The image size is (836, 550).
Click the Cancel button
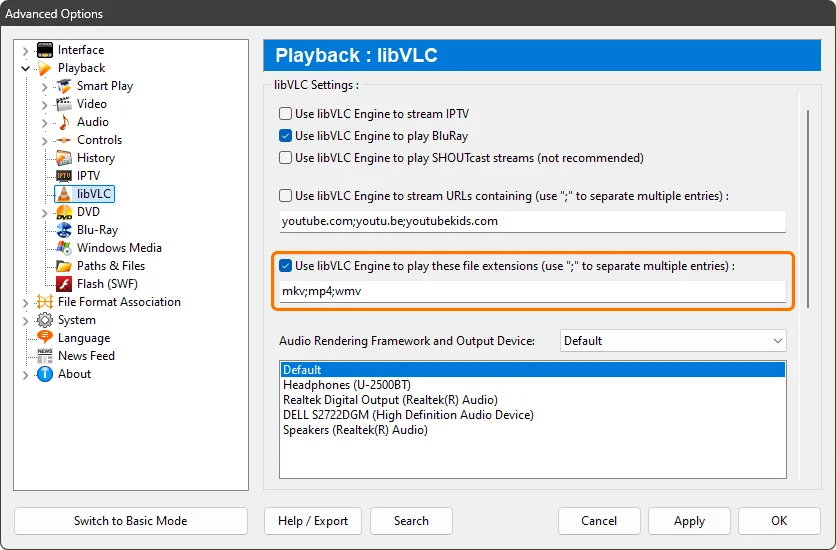point(599,521)
